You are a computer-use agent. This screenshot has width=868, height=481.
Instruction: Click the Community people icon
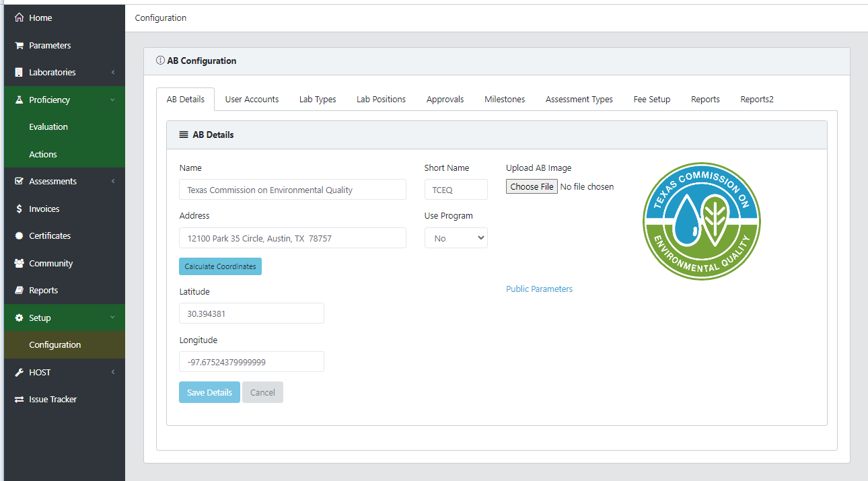19,264
